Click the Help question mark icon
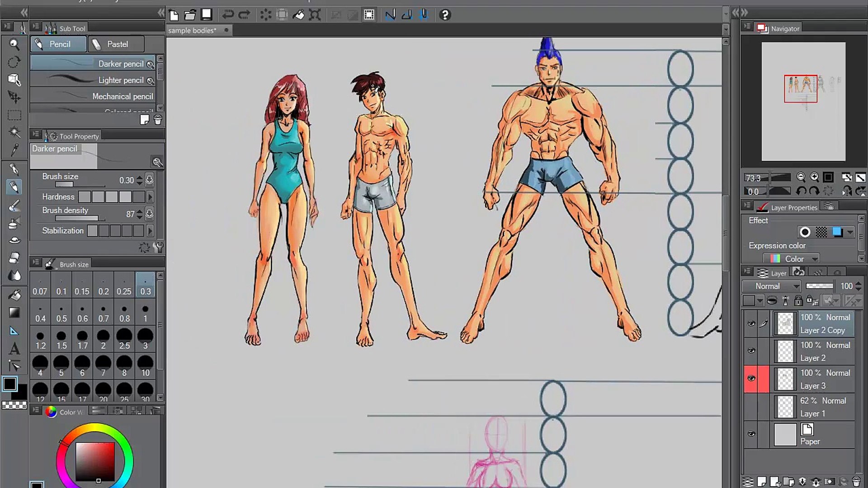Image resolution: width=868 pixels, height=488 pixels. (x=445, y=15)
